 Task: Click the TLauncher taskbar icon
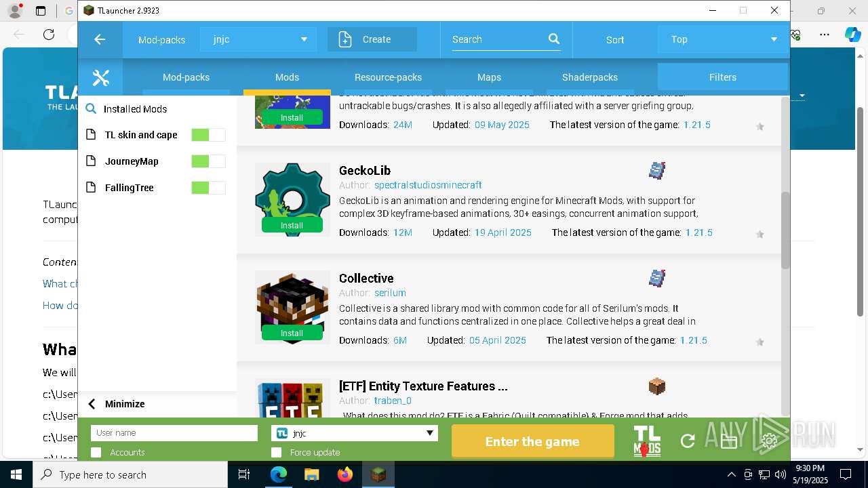pyautogui.click(x=378, y=474)
